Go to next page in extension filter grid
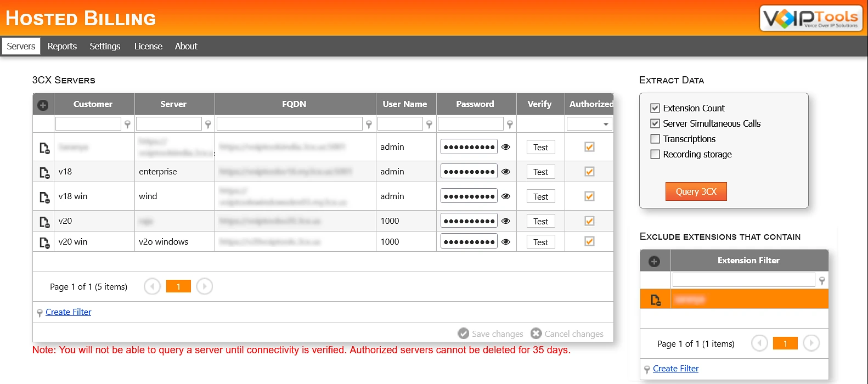The width and height of the screenshot is (868, 384). 811,343
